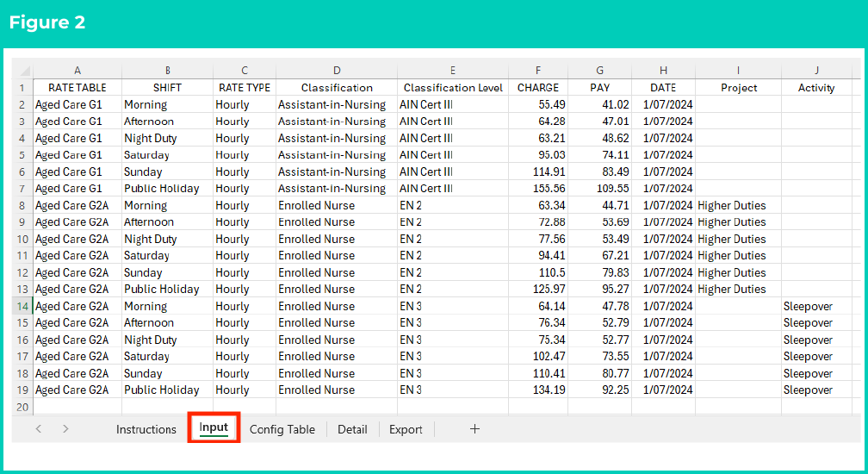Viewport: 868px width, 474px height.
Task: Click the Classification Level header cell
Action: 453,88
